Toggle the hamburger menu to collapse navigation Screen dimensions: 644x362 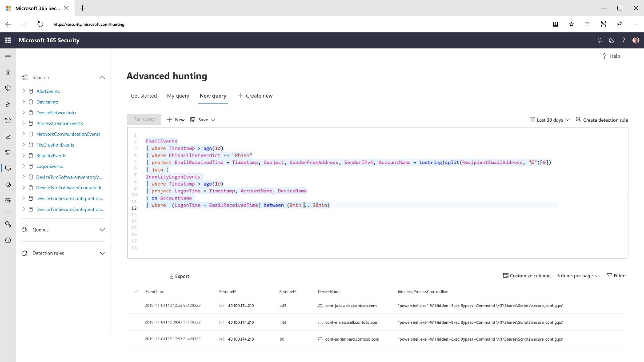click(8, 56)
